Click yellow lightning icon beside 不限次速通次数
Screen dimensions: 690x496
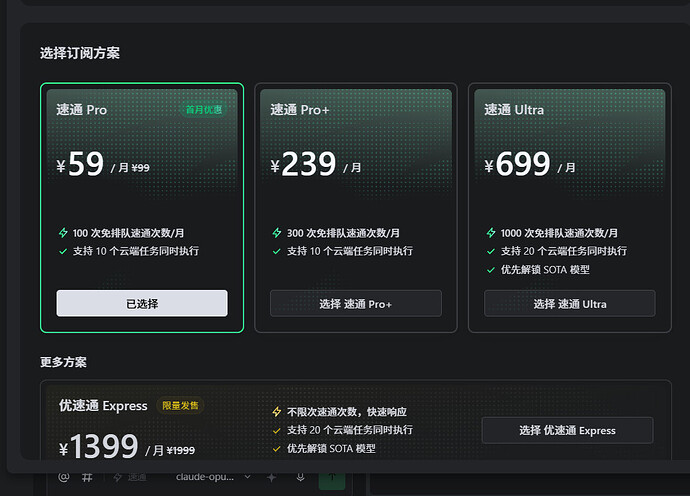click(277, 411)
